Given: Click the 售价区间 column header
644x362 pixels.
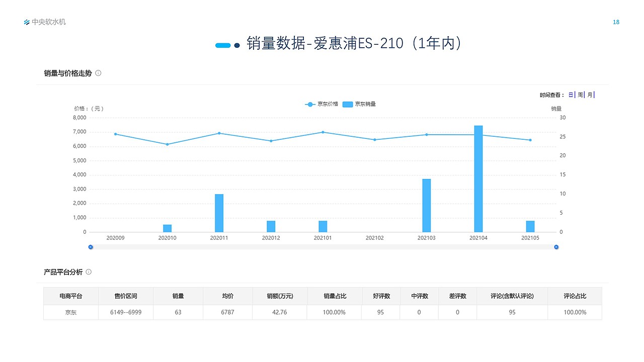Looking at the screenshot, I should (x=126, y=296).
